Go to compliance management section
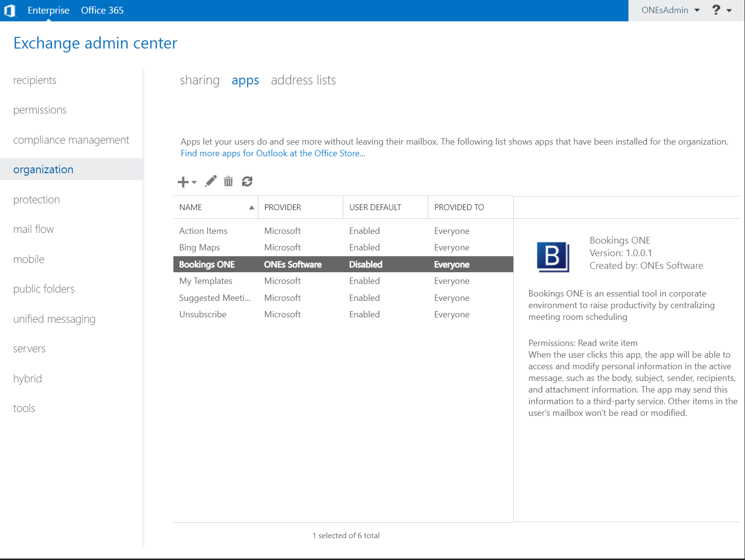 [71, 140]
